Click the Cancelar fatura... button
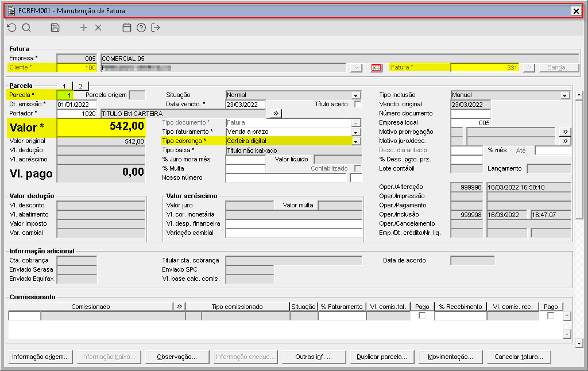Viewport: 588px width, 371px height. click(519, 357)
